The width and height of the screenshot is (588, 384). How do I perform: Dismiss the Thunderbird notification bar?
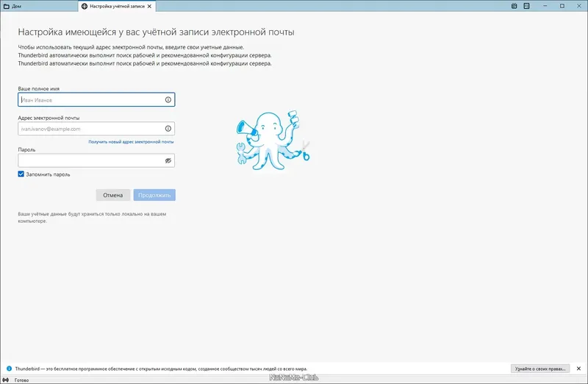tap(578, 369)
